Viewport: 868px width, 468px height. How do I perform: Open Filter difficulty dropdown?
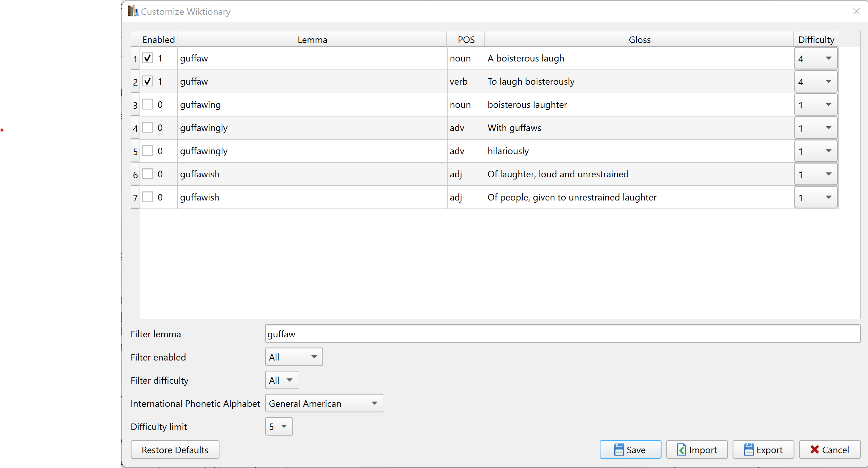click(281, 380)
